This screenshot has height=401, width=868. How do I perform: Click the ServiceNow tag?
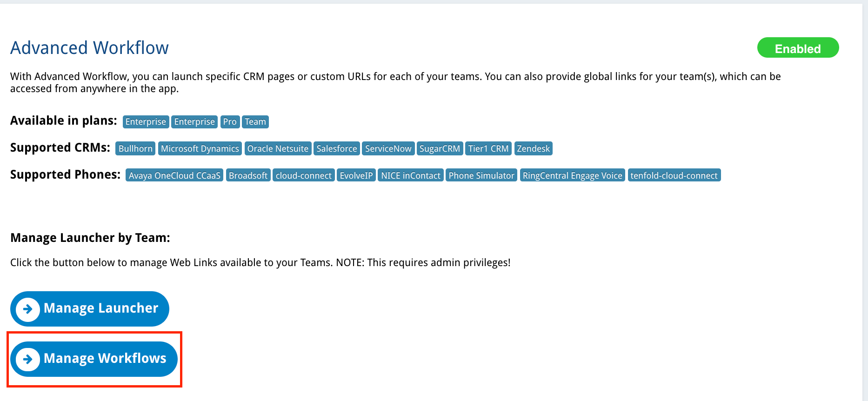(x=388, y=149)
